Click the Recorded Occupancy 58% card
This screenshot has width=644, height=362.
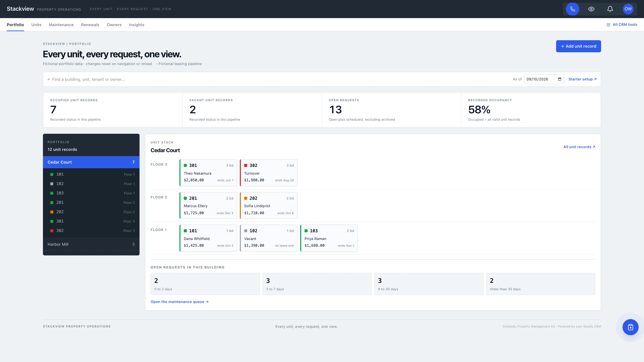531,110
